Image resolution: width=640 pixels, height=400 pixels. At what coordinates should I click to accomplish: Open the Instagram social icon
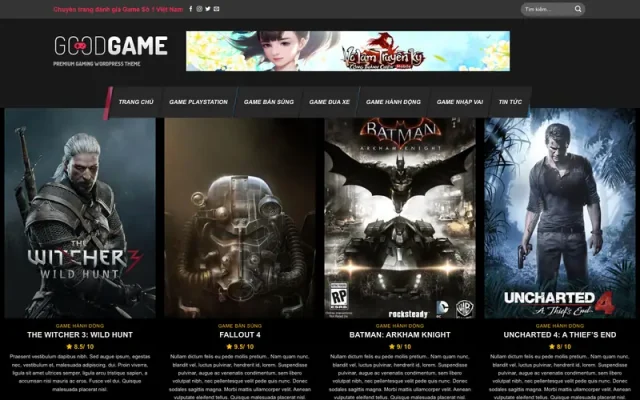click(199, 9)
